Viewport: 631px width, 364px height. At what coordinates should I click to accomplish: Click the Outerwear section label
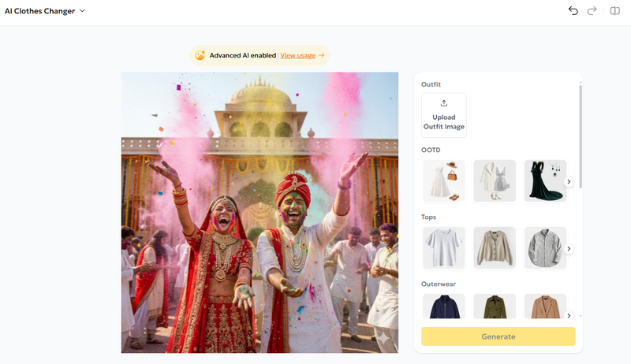(x=439, y=284)
